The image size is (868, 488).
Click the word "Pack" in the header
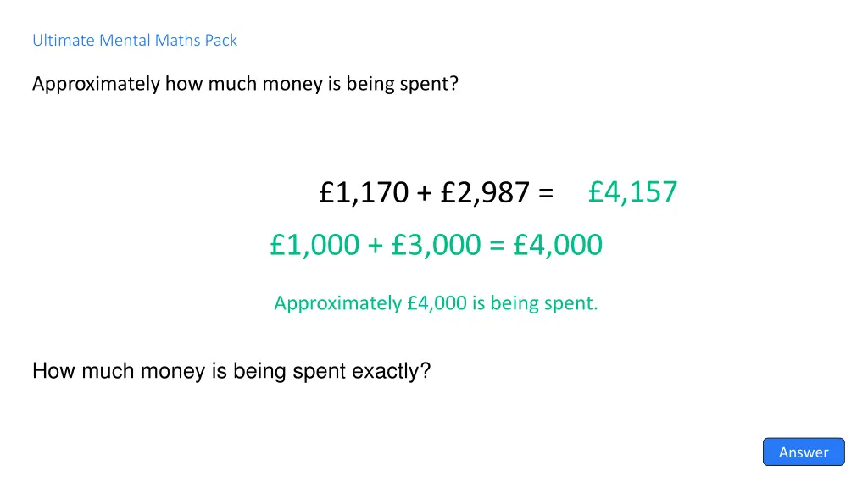tap(221, 40)
